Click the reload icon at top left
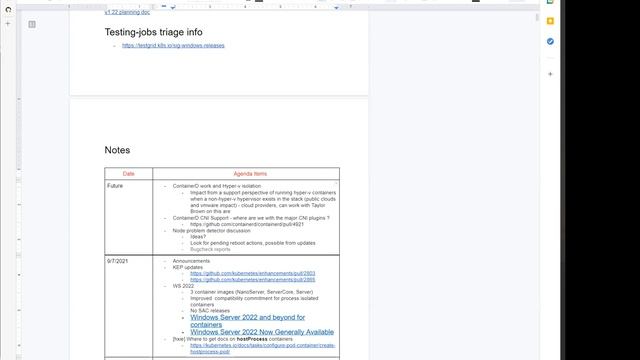Image resolution: width=640 pixels, height=360 pixels. [x=8, y=9]
